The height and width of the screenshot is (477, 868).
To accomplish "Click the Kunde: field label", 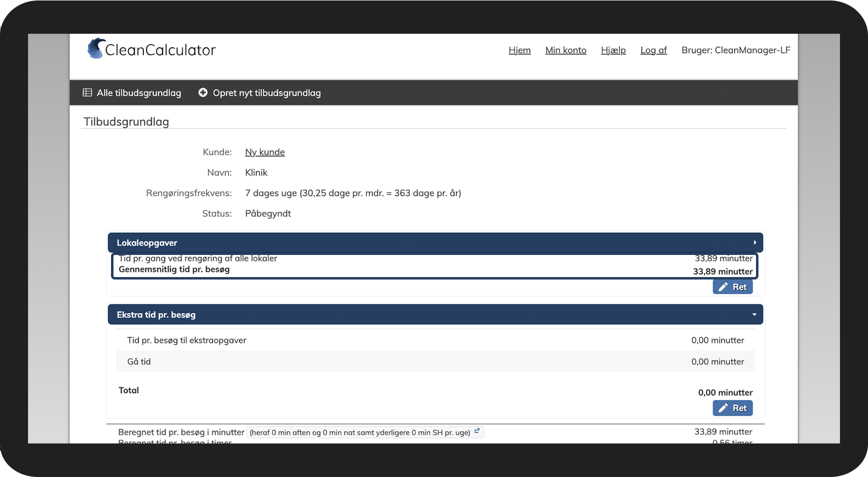I will click(x=217, y=152).
